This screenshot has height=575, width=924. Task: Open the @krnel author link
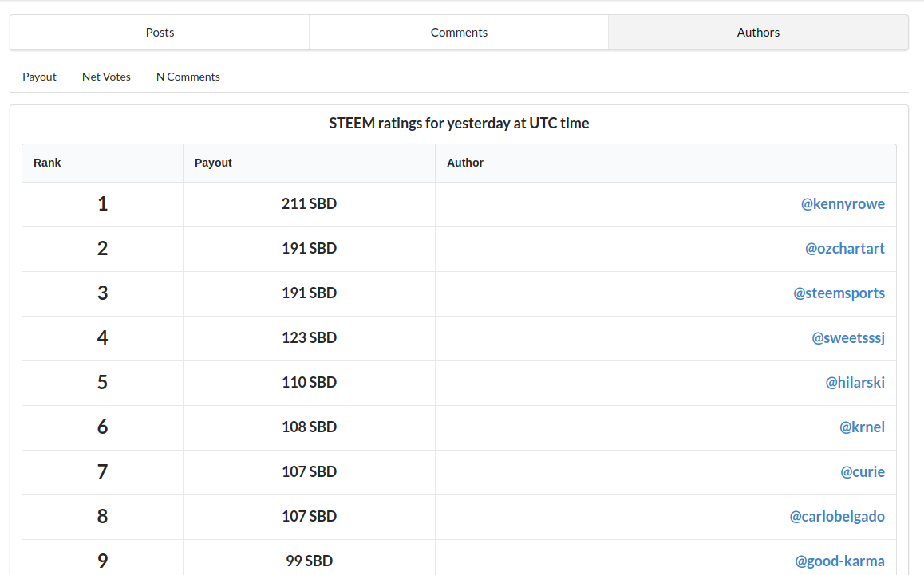(862, 427)
